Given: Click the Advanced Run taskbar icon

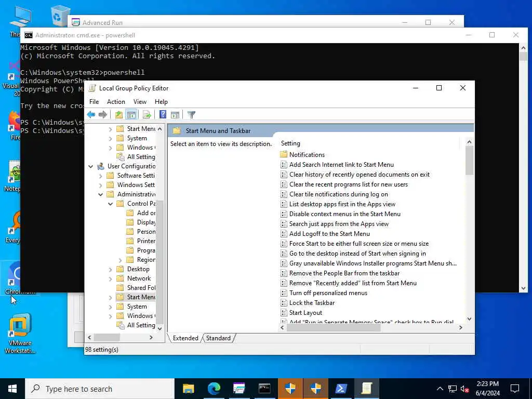Looking at the screenshot, I should 239,389.
